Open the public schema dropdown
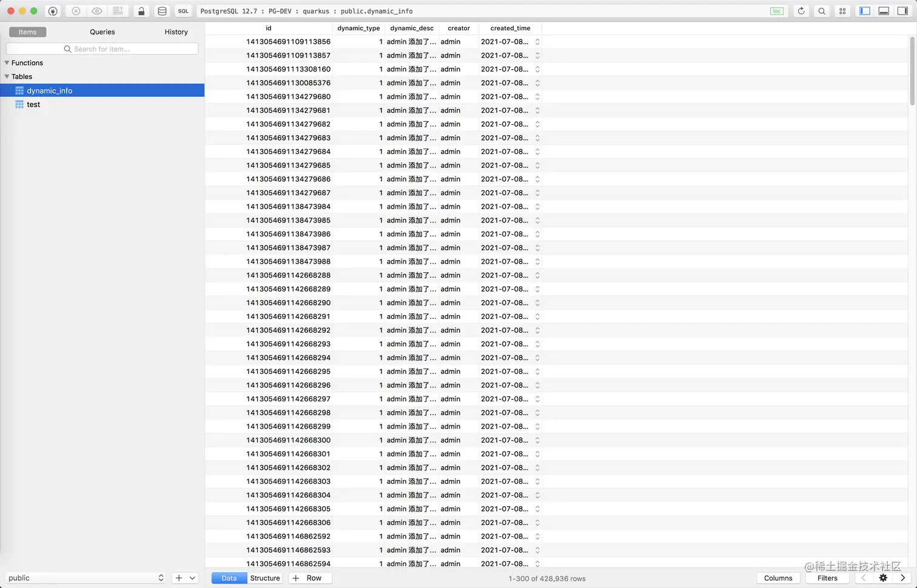The image size is (917, 588). [x=85, y=578]
